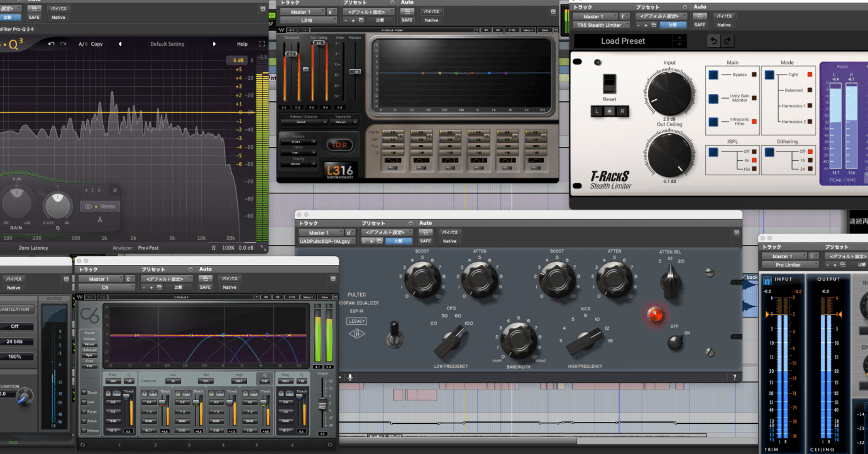Open help question mark in Pultec window
This screenshot has width=868, height=454.
[x=734, y=377]
